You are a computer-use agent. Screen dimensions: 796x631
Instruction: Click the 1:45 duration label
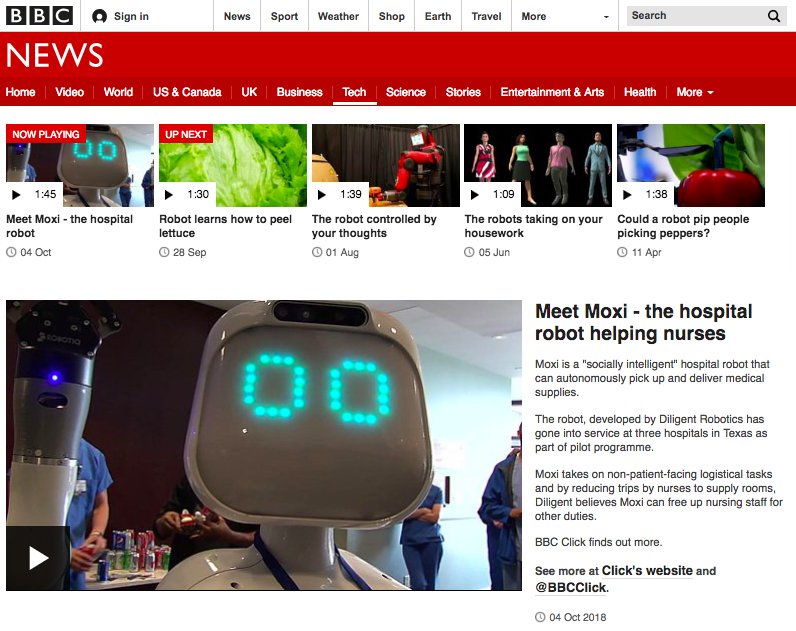tap(45, 194)
